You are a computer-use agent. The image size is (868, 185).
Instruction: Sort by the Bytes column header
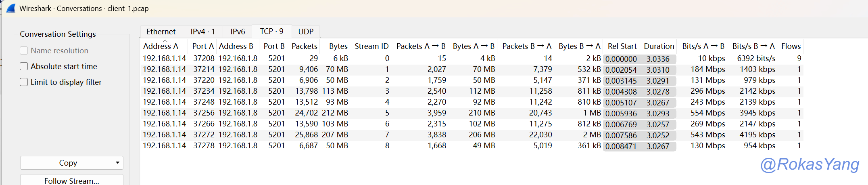(x=338, y=46)
